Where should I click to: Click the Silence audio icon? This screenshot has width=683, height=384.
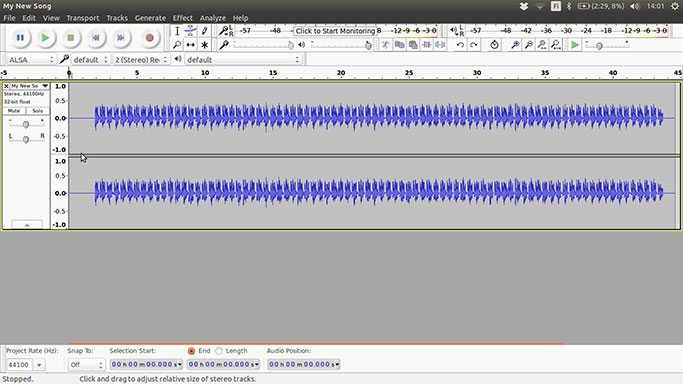[440, 45]
